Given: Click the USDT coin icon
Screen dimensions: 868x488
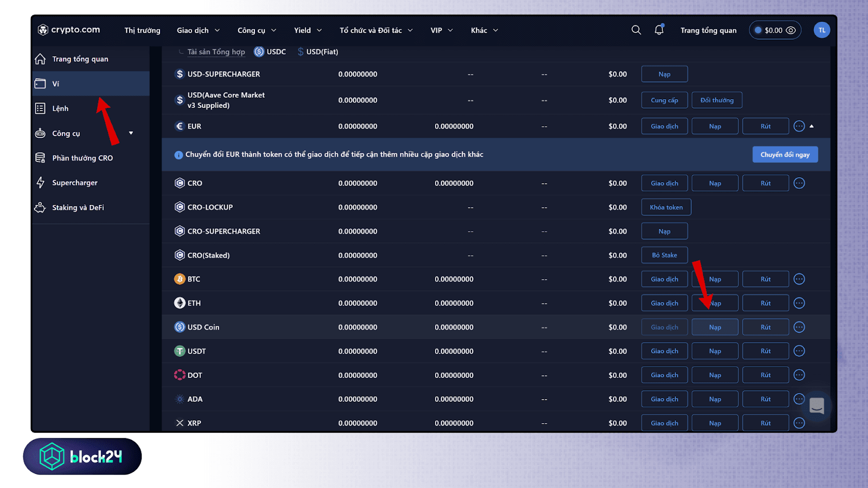Looking at the screenshot, I should pos(180,351).
